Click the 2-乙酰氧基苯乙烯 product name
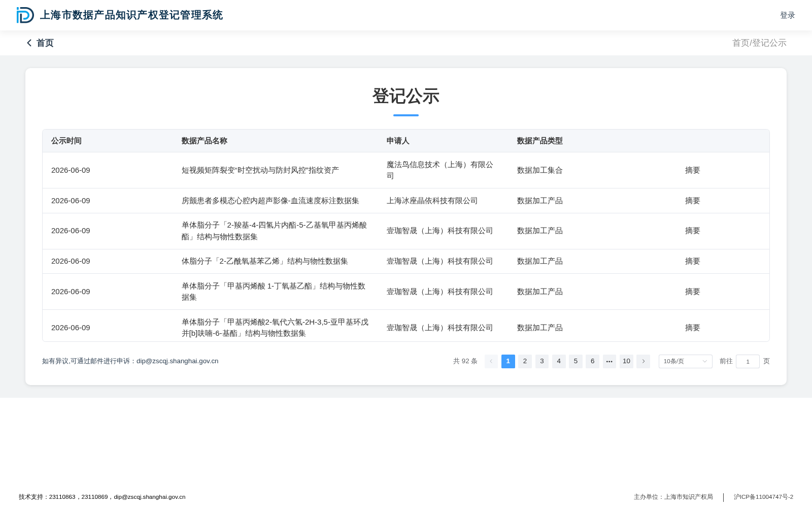The height and width of the screenshot is (508, 812). click(265, 261)
